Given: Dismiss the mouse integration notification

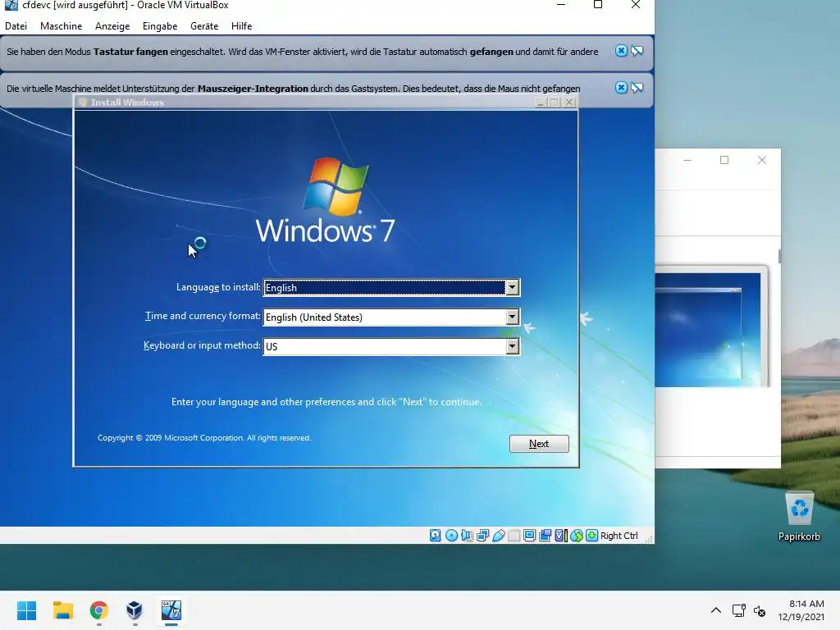Looking at the screenshot, I should tap(621, 87).
